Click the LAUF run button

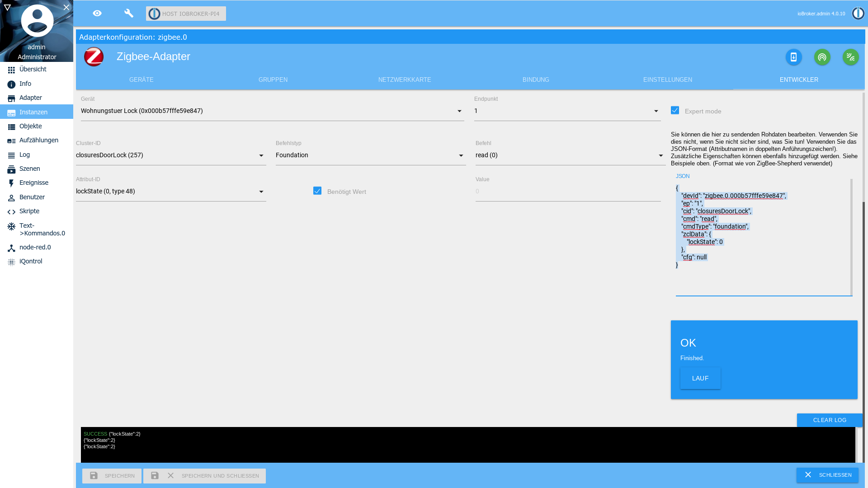(x=700, y=378)
